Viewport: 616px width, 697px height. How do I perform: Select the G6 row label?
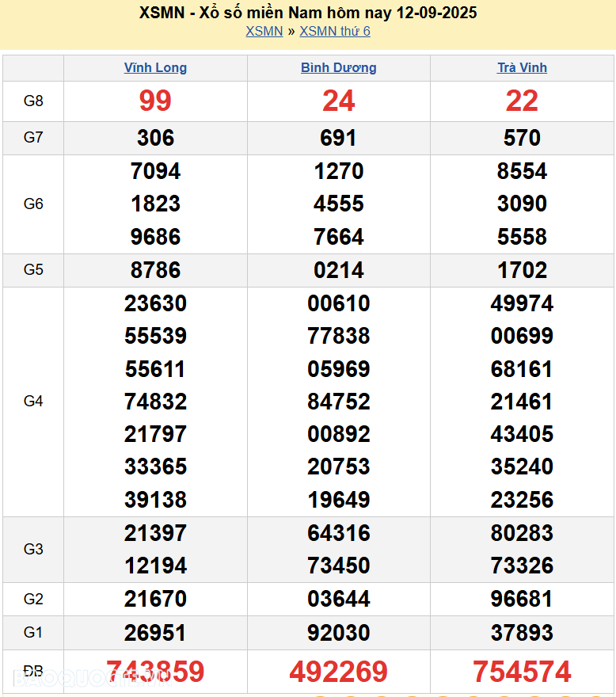[33, 204]
